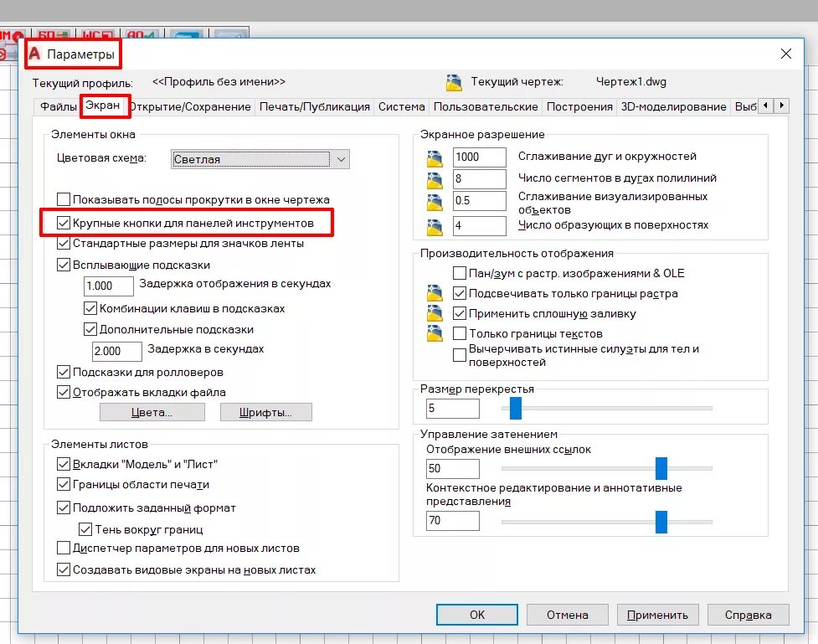Click the polyline segments field with 8
The image size is (818, 644).
point(480,179)
